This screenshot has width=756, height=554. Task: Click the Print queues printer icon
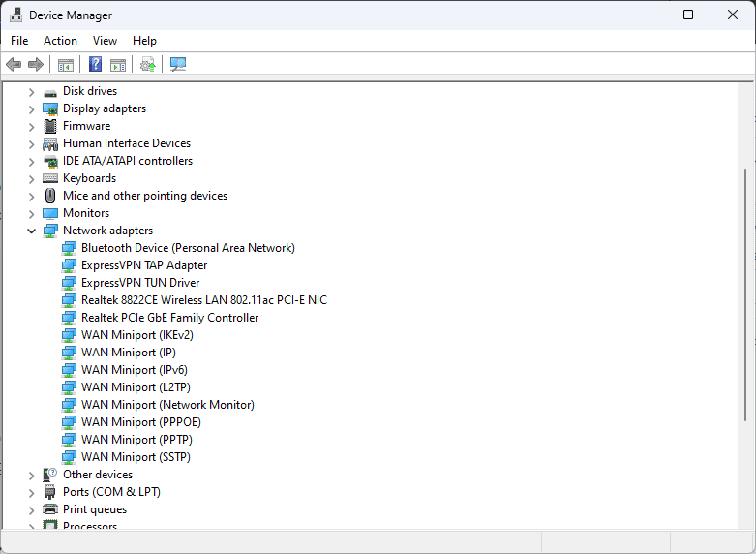pyautogui.click(x=50, y=509)
